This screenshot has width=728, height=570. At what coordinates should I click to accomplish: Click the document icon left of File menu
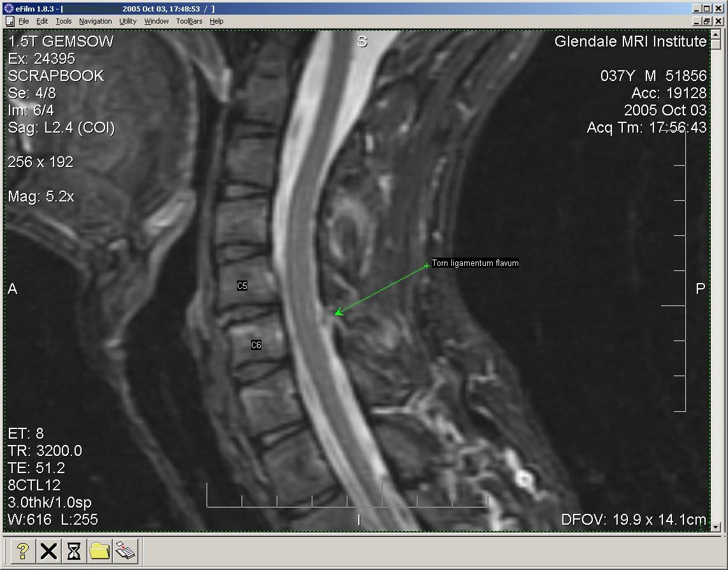pos(10,21)
